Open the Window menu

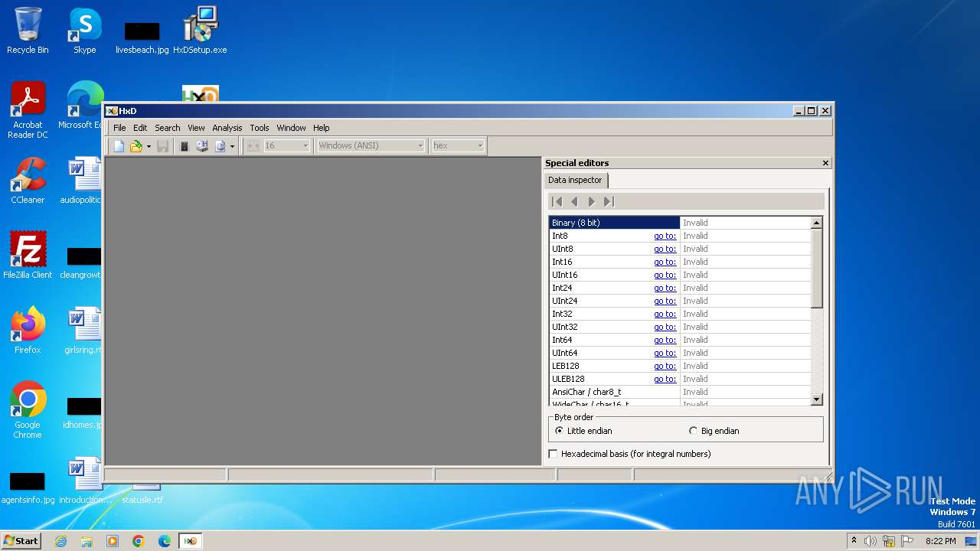tap(291, 128)
